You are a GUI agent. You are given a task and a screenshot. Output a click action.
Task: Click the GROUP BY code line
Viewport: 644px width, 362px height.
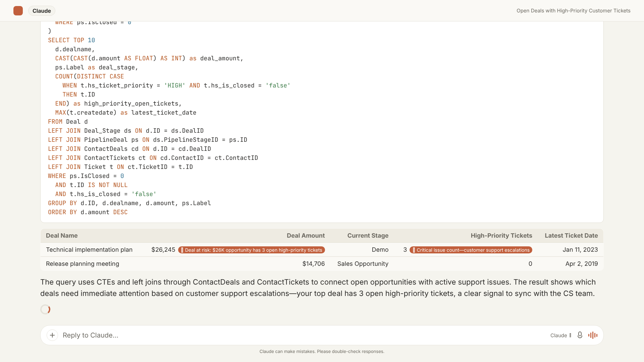pos(129,203)
